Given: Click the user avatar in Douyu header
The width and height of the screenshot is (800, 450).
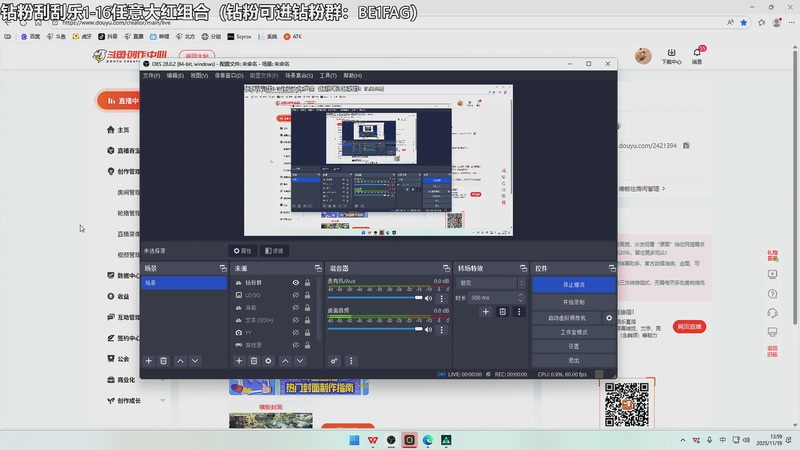Looking at the screenshot, I should 643,56.
